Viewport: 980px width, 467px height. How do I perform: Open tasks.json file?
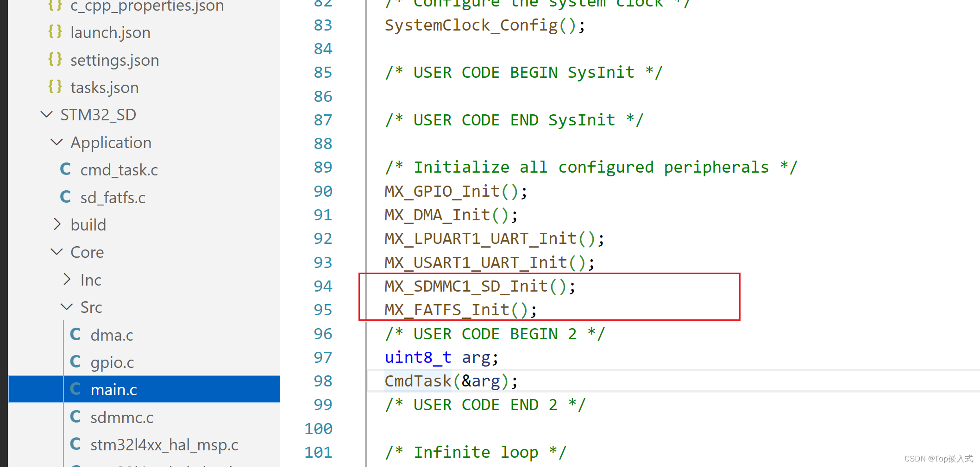[104, 87]
